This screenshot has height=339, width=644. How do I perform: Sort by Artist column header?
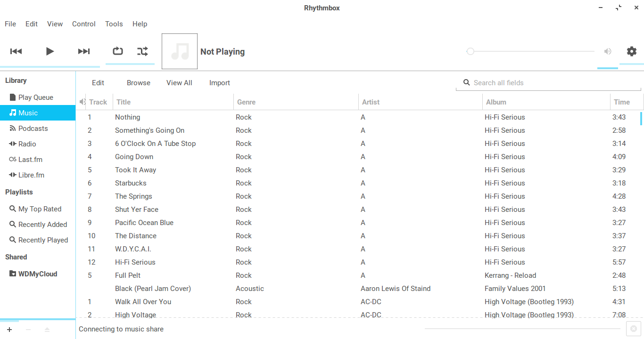421,102
